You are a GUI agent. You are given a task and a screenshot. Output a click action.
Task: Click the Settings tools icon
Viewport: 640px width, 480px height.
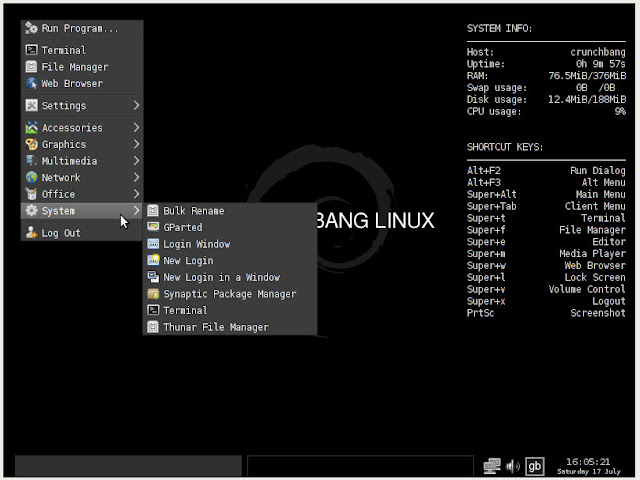pyautogui.click(x=31, y=105)
